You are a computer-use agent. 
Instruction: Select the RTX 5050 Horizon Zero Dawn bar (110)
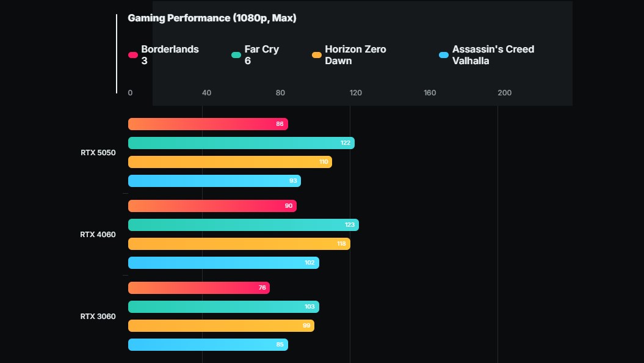click(x=230, y=162)
